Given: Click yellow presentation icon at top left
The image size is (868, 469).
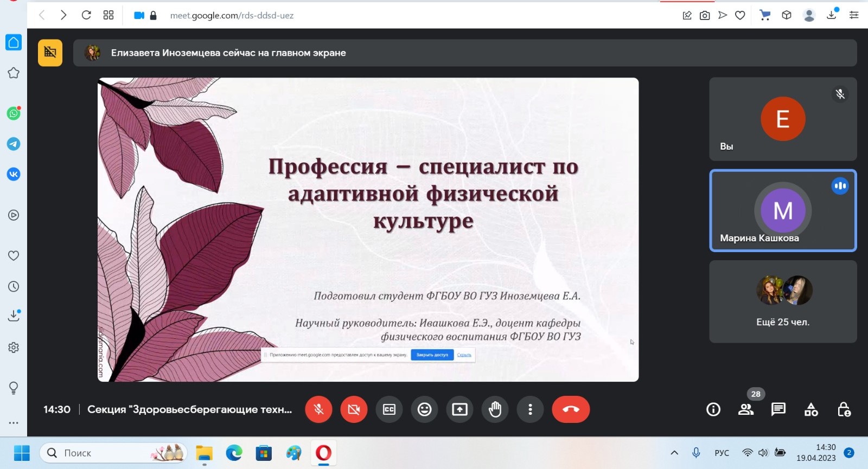Looking at the screenshot, I should 50,53.
